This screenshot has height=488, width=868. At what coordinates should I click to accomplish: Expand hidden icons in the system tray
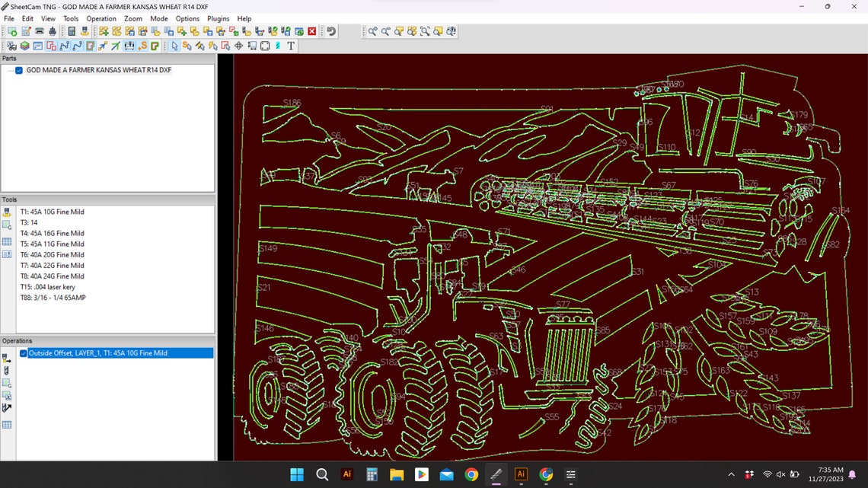click(731, 474)
